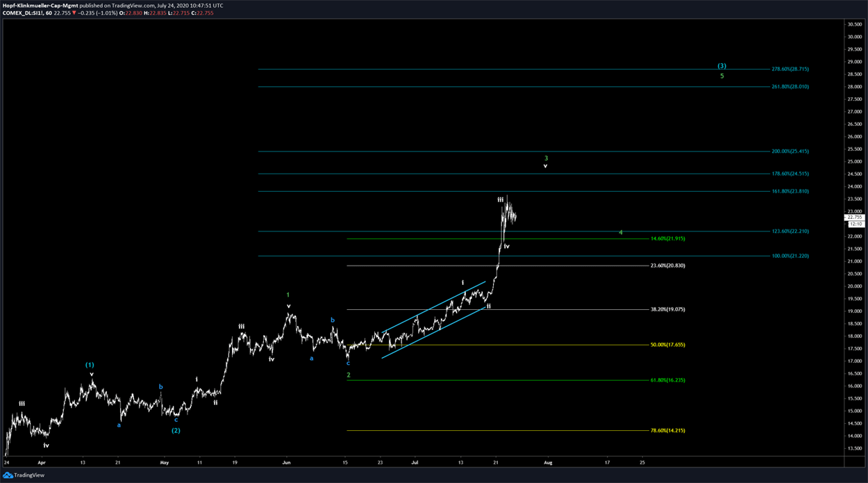Click the 61.80%(16.235) green retracement label
Screen dimensions: 868x483
[x=667, y=380]
